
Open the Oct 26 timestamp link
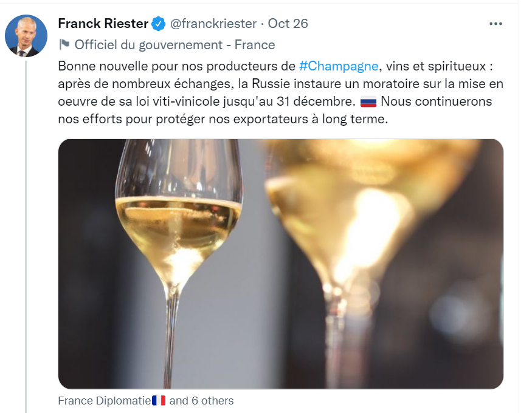click(288, 24)
